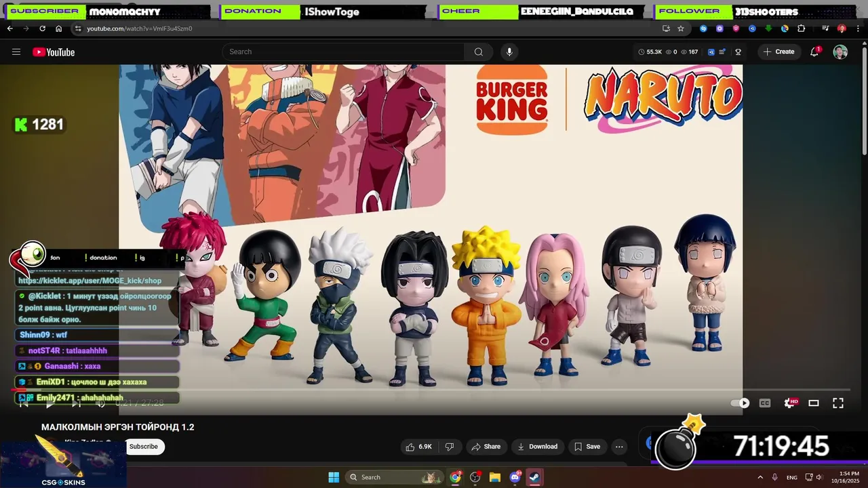Viewport: 868px width, 488px height.
Task: Click the video title МАЛКОЛМЫН ЭРГЭН ТОЙРОНД 1.2
Action: coord(118,427)
